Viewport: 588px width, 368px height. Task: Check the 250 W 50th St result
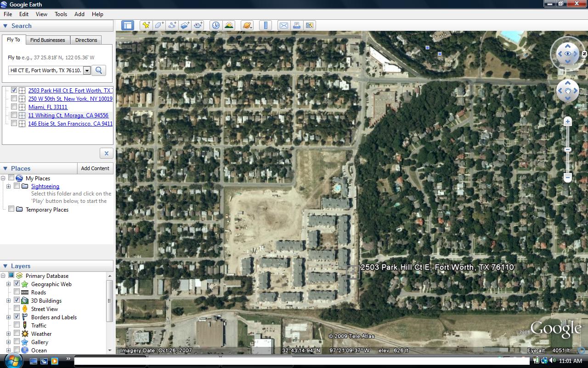[x=14, y=99]
